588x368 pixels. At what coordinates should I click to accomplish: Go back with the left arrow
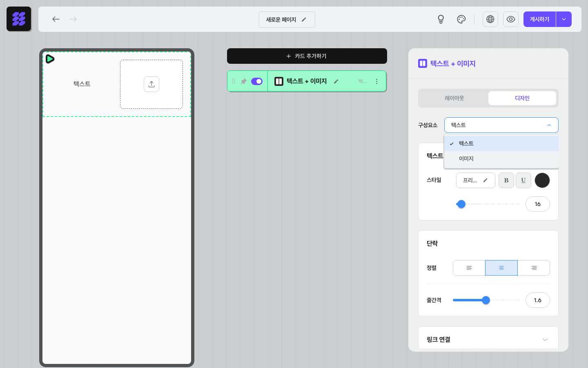tap(56, 19)
